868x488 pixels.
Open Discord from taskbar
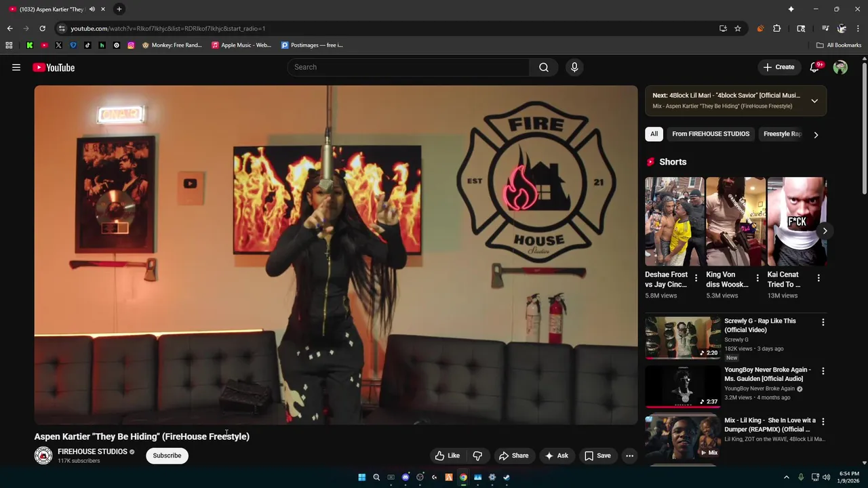click(x=406, y=477)
